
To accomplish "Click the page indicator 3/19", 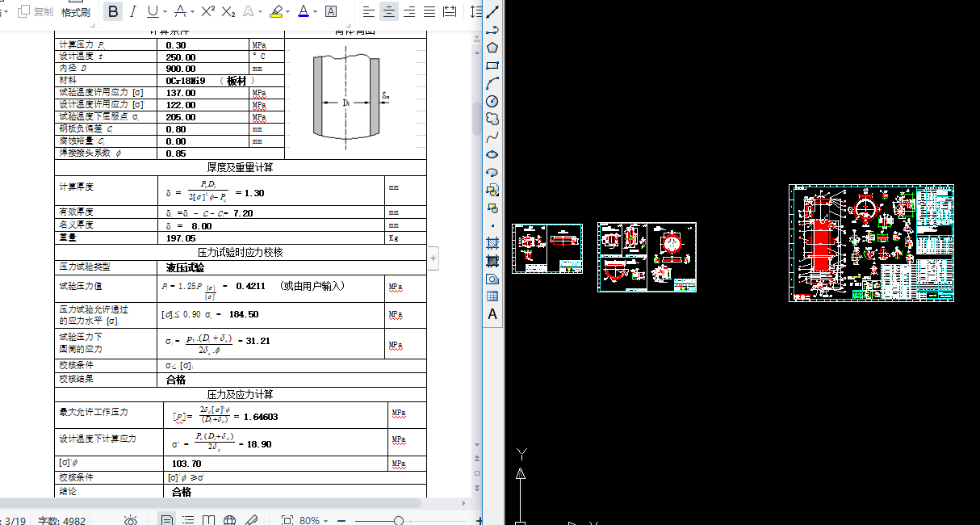I will click(x=15, y=521).
